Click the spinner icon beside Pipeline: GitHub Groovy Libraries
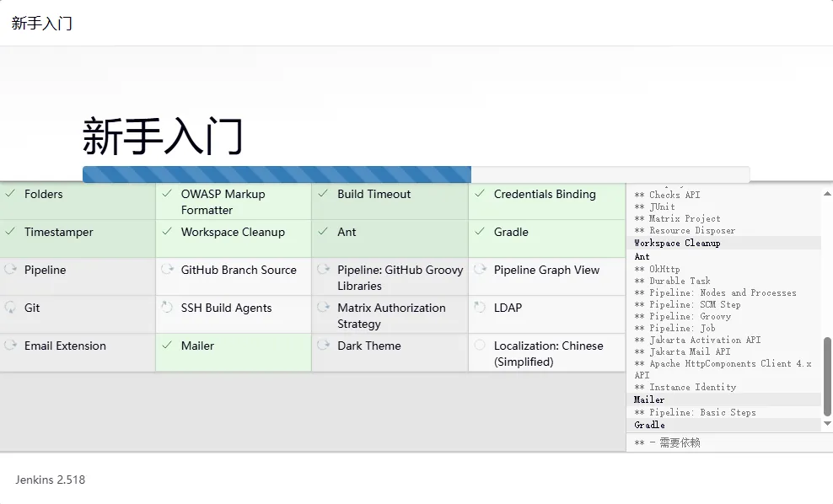This screenshot has width=833, height=504. pos(323,269)
